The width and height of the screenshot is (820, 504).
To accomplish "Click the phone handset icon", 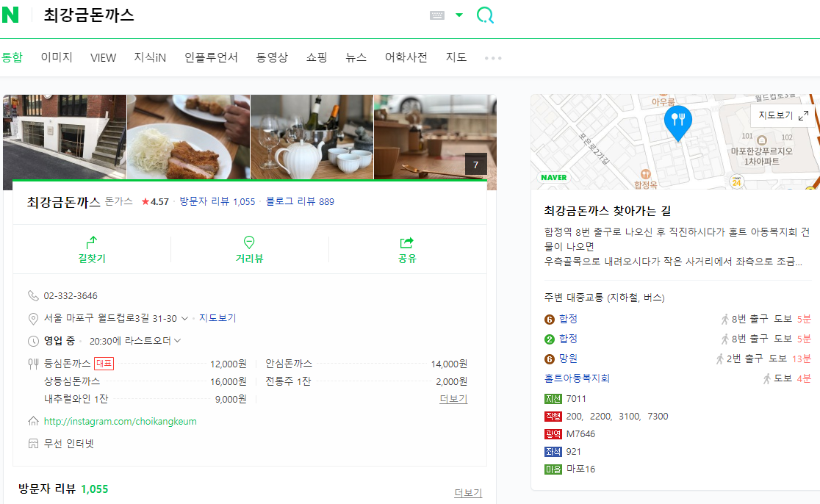I will coord(33,296).
